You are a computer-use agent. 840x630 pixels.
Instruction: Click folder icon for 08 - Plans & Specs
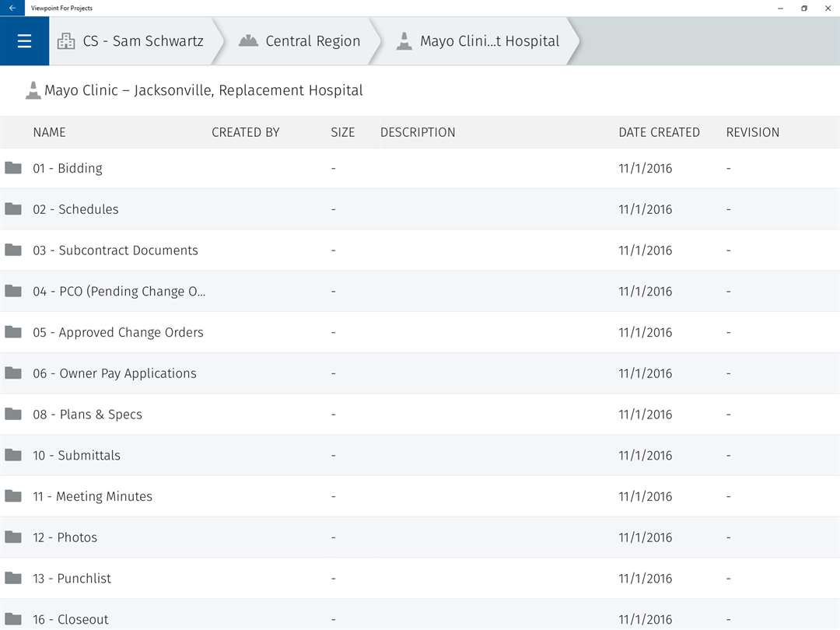13,414
